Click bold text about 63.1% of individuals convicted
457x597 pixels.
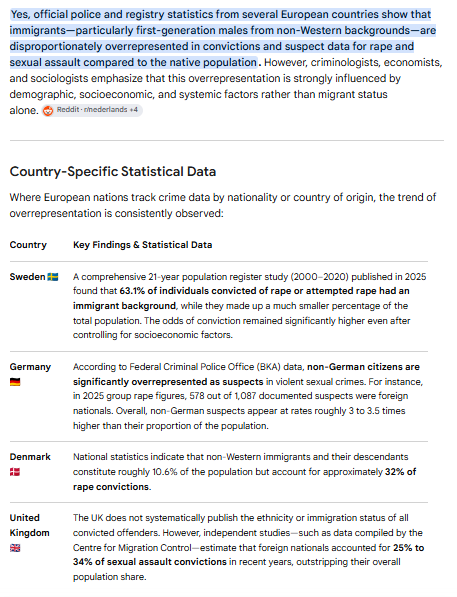241,298
